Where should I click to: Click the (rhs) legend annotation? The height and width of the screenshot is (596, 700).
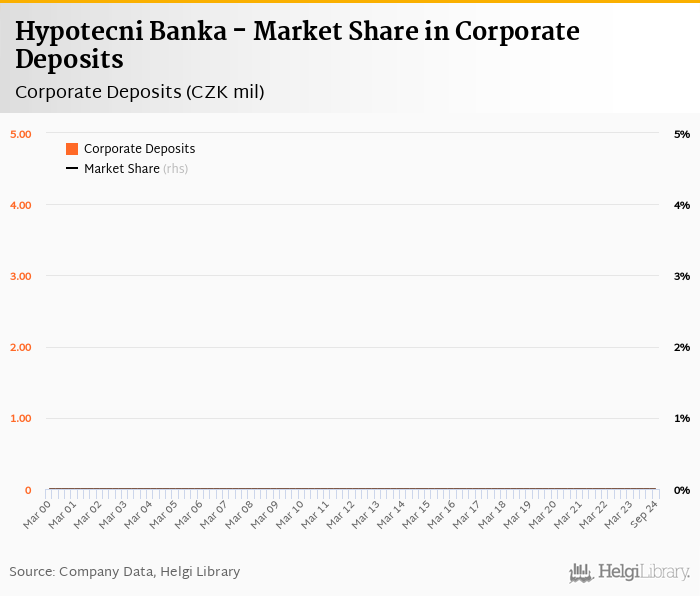(x=176, y=169)
